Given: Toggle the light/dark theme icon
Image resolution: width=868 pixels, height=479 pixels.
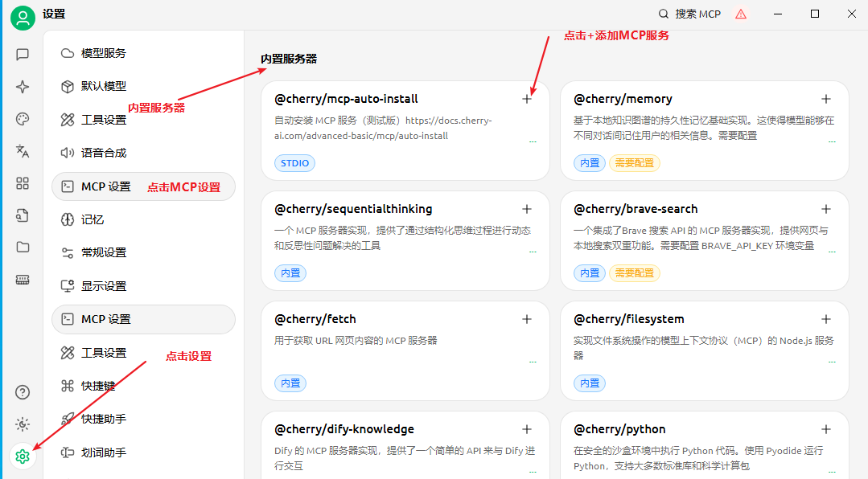Looking at the screenshot, I should [23, 424].
